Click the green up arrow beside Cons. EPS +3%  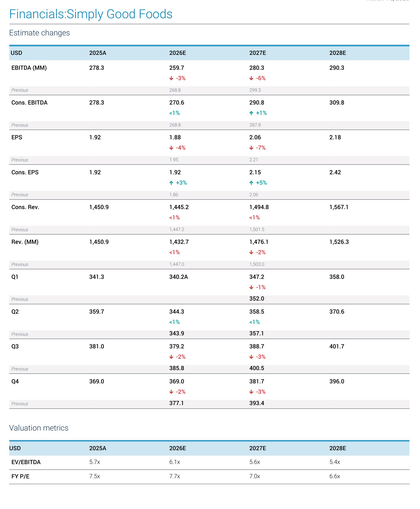(171, 183)
